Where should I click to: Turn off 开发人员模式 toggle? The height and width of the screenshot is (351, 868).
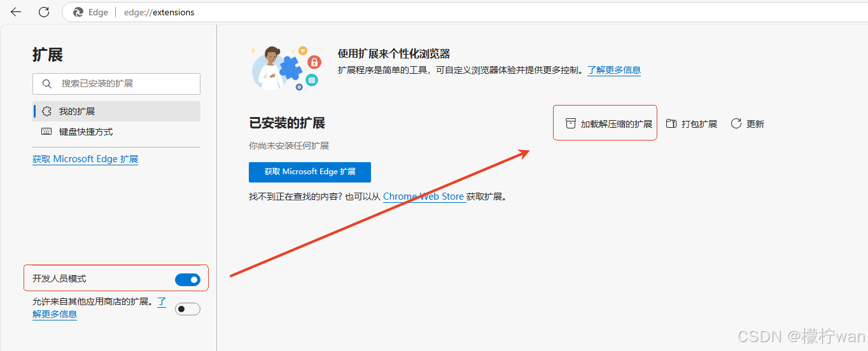(x=188, y=280)
